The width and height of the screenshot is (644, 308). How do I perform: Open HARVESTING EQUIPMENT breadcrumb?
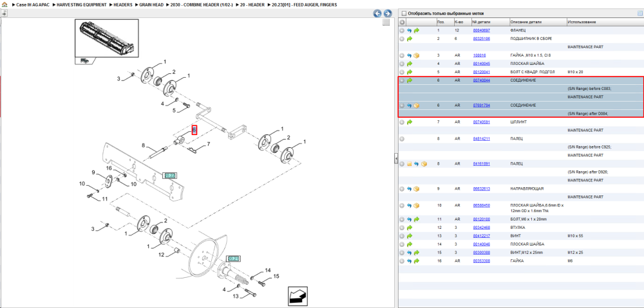tap(82, 5)
